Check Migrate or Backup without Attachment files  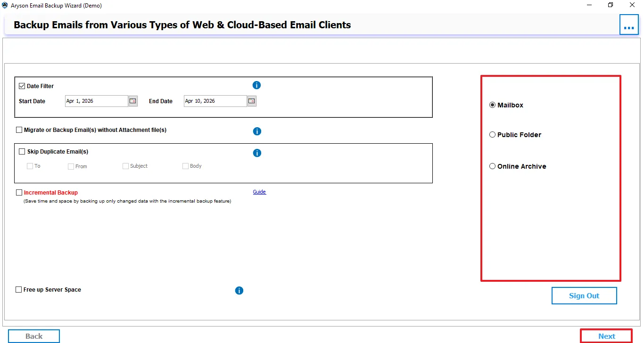(x=19, y=130)
